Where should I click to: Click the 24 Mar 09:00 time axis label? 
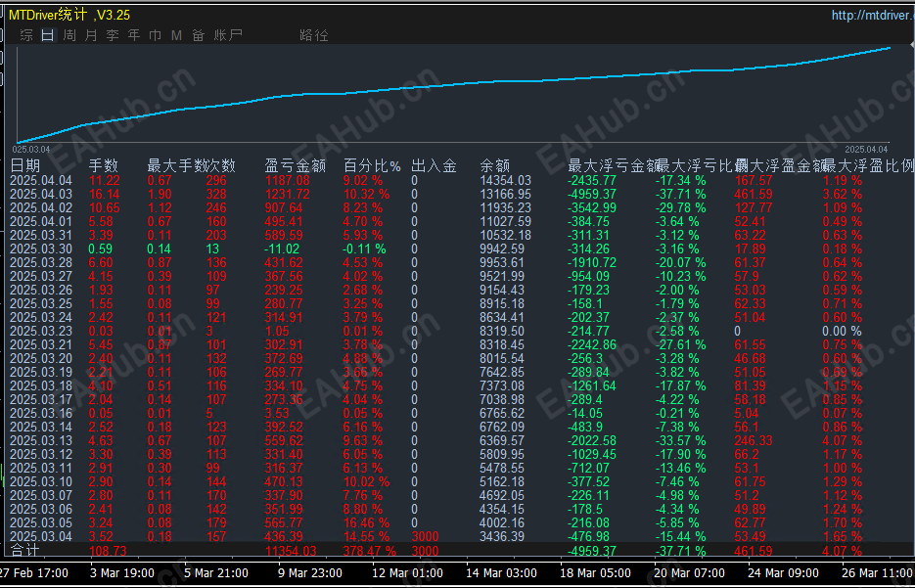pyautogui.click(x=784, y=572)
